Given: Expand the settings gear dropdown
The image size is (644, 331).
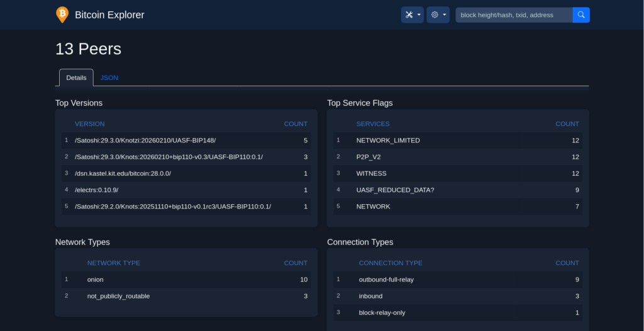Looking at the screenshot, I should pyautogui.click(x=438, y=15).
